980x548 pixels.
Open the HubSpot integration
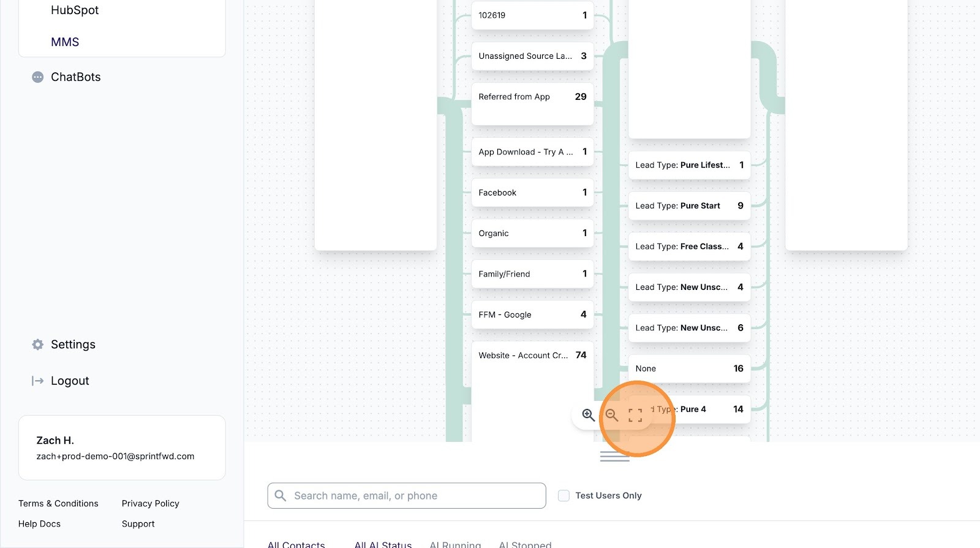point(75,10)
